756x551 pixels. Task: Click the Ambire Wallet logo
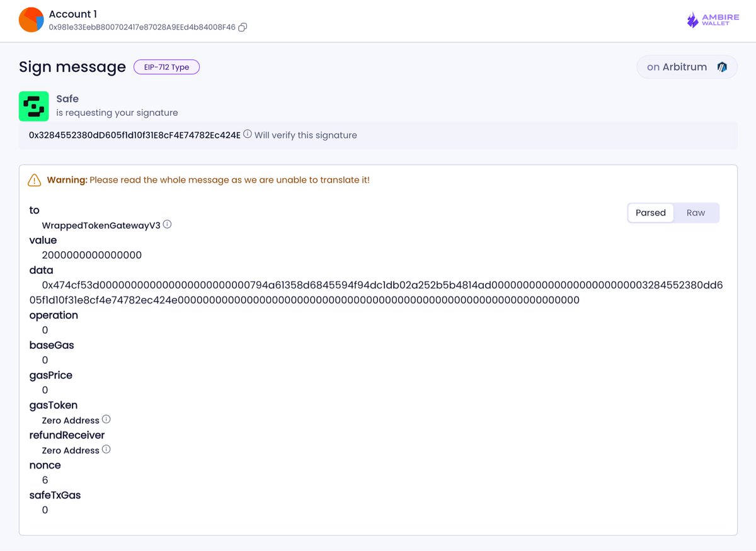[x=713, y=20]
